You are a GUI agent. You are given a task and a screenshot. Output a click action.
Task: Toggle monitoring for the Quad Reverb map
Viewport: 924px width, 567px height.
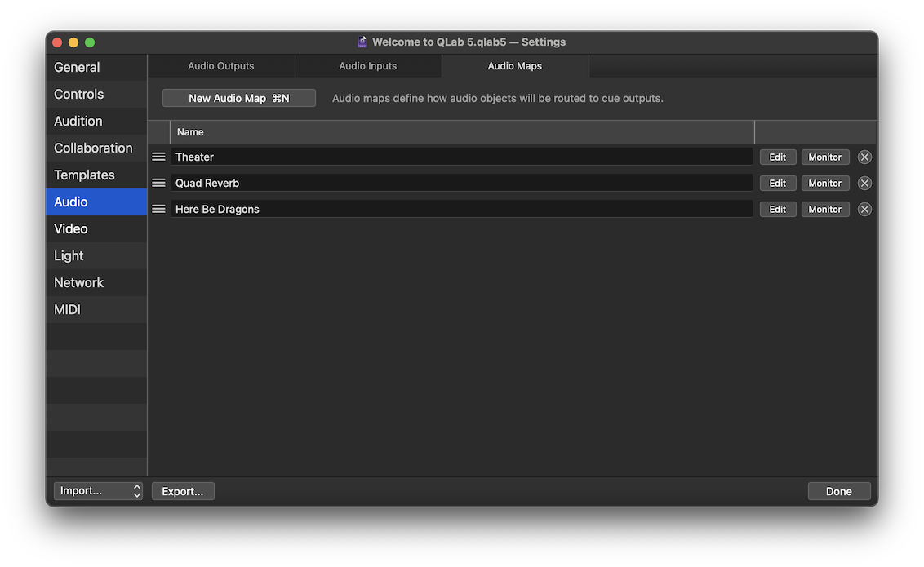click(824, 182)
